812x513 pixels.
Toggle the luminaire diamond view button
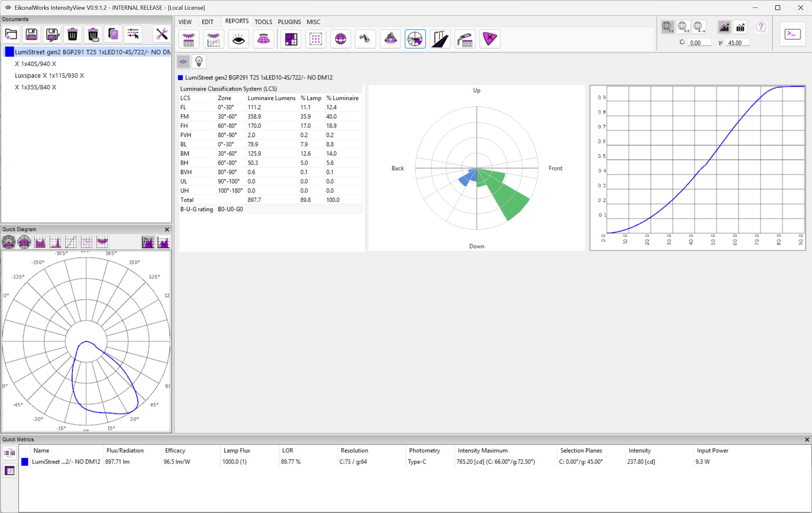click(183, 62)
